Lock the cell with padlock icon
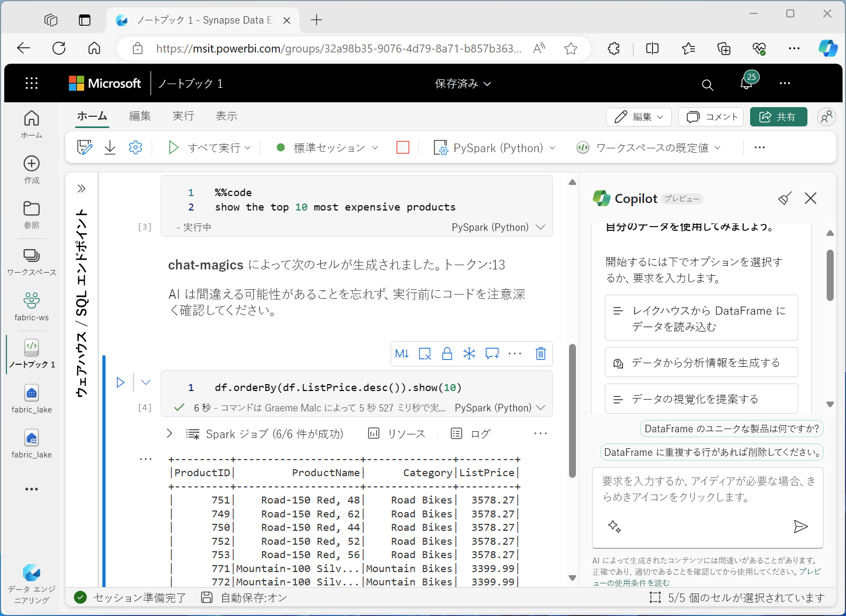This screenshot has width=846, height=616. tap(447, 354)
